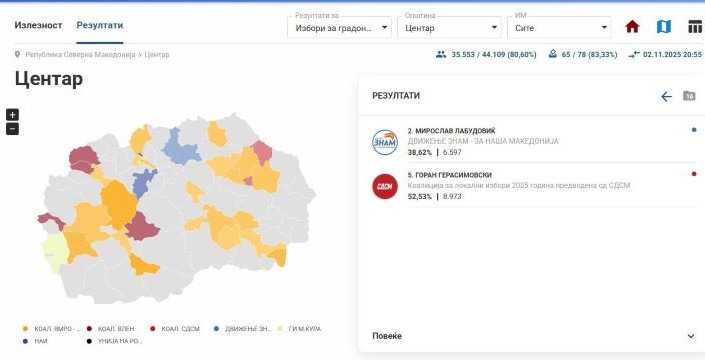Click the ЗНАМ party logo
Viewport: 705px width, 360px height.
[385, 142]
